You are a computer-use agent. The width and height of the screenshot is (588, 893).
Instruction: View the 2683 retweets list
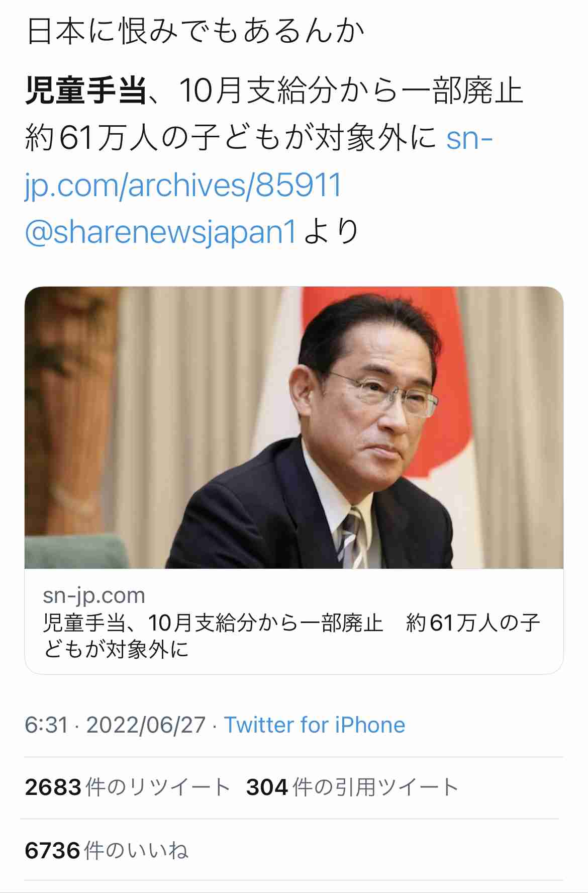coord(127,787)
